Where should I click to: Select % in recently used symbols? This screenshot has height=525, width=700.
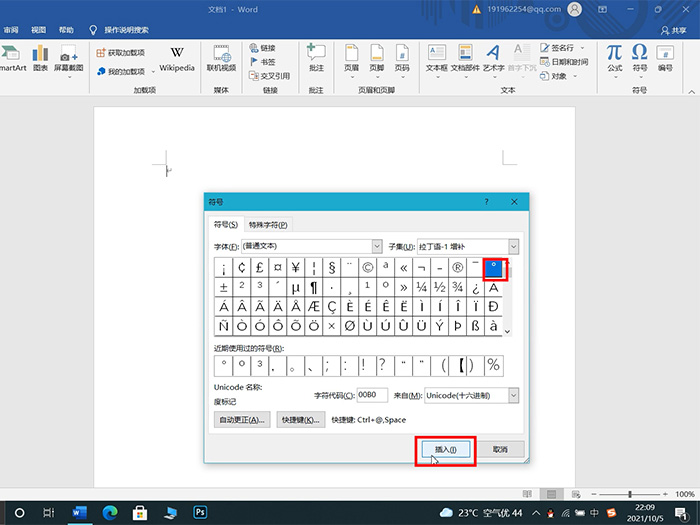(494, 365)
